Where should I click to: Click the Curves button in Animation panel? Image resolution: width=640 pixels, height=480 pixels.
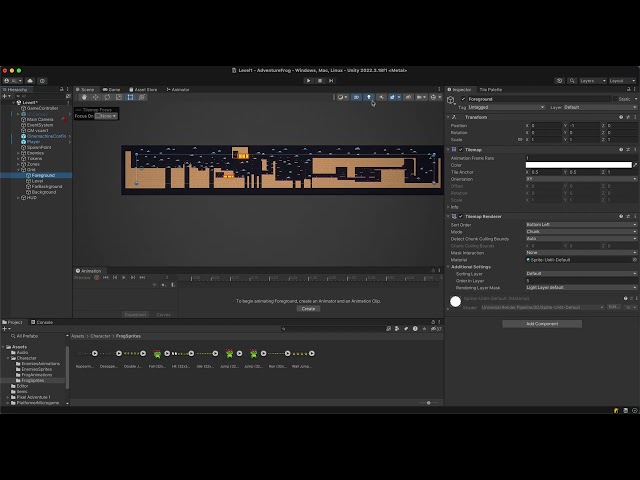pos(163,315)
